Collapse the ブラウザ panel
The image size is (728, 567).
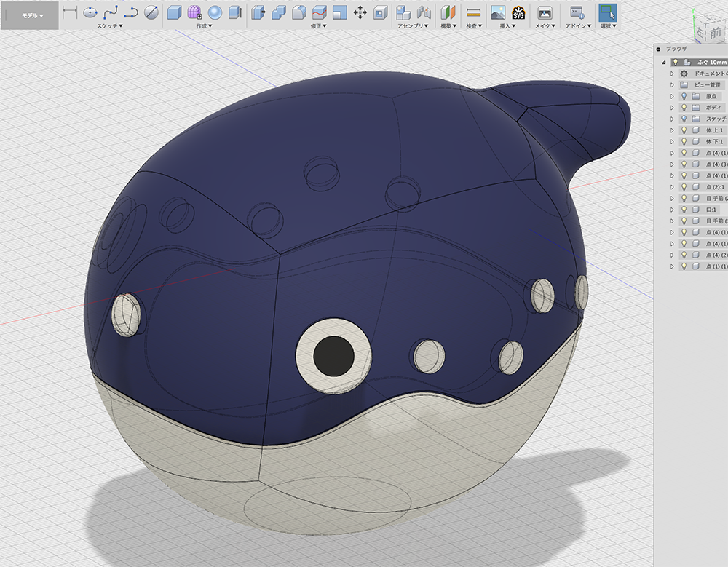(x=659, y=49)
